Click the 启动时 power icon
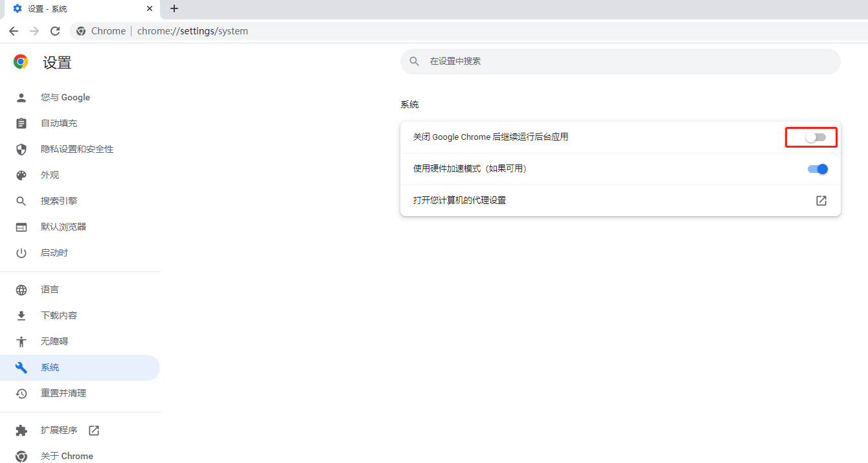This screenshot has height=463, width=868. click(x=21, y=253)
